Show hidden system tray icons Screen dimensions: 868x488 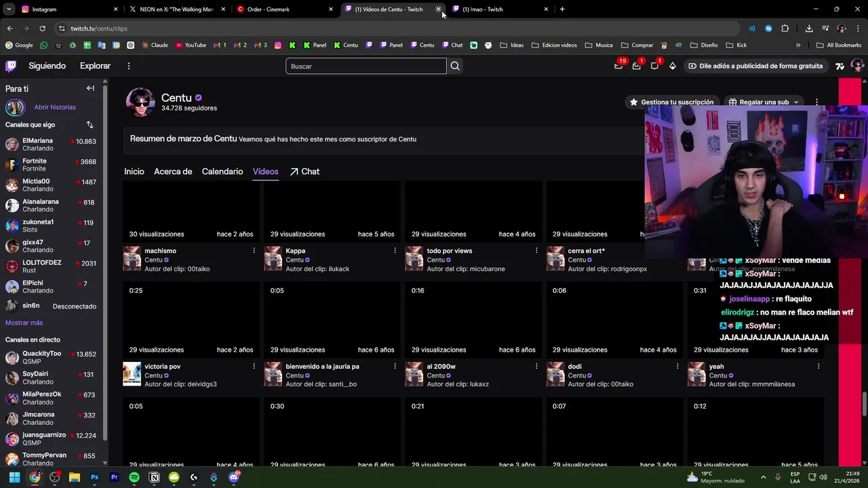click(x=763, y=477)
